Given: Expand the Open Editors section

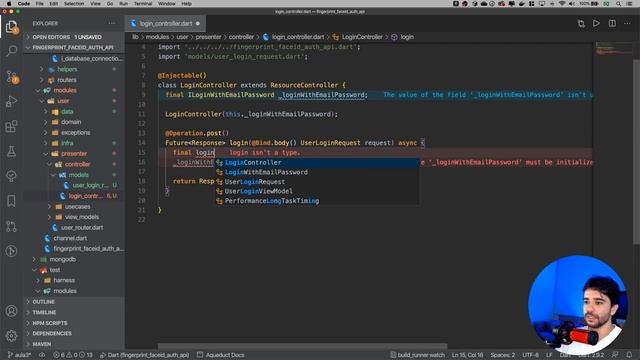Looking at the screenshot, I should point(73,37).
